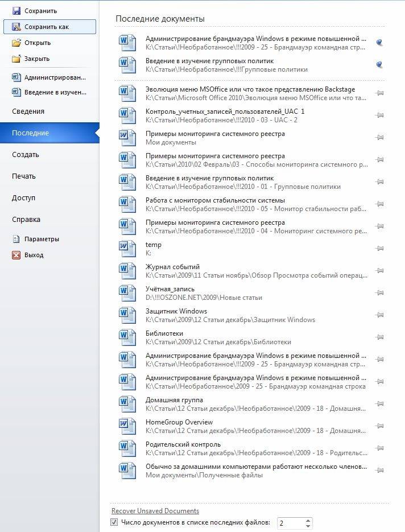The image size is (405, 532).
Task: Click Word icon of pinned Групповые политики document
Action: (x=127, y=65)
